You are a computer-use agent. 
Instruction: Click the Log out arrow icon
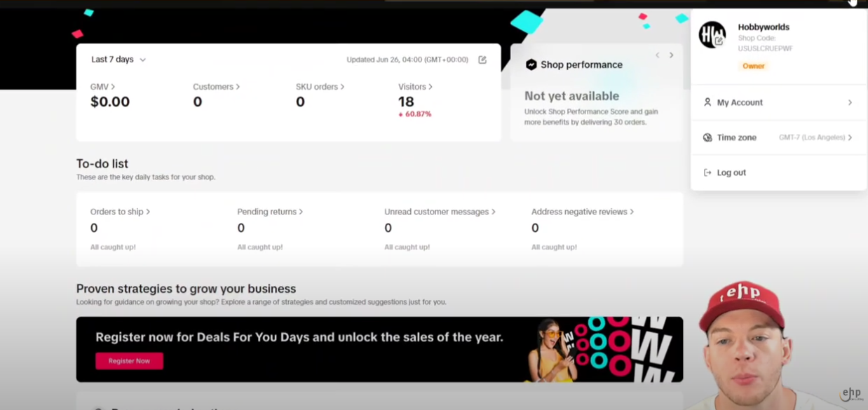(x=708, y=172)
